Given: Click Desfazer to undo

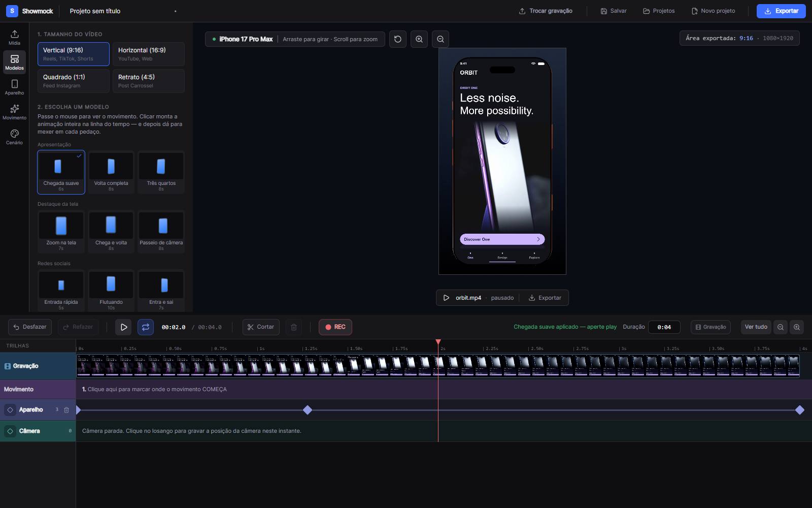Looking at the screenshot, I should (30, 327).
